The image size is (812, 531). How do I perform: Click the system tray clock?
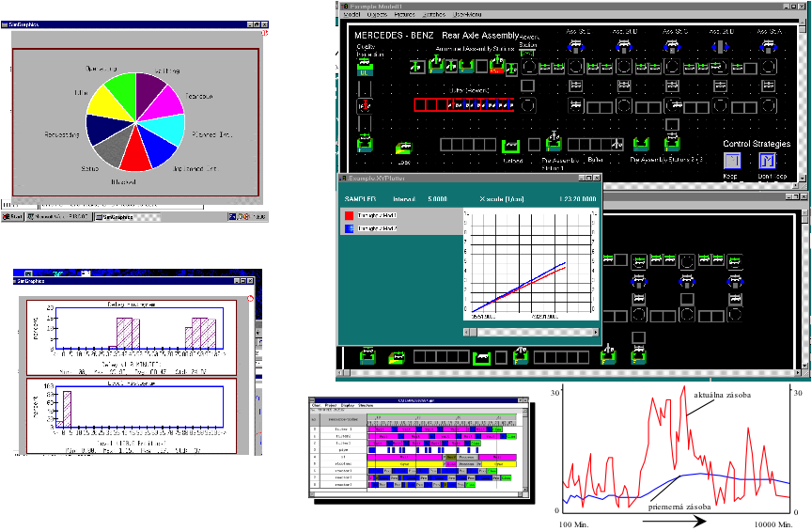click(x=260, y=217)
